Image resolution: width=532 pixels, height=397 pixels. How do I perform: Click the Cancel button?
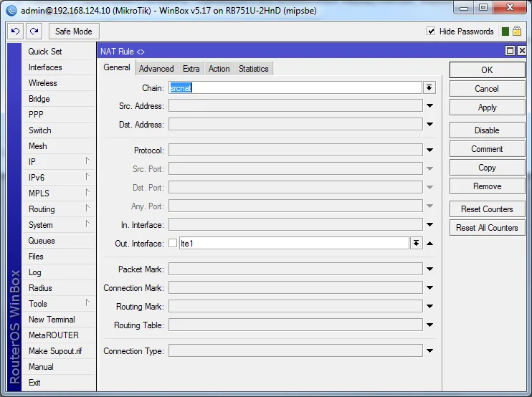point(488,88)
